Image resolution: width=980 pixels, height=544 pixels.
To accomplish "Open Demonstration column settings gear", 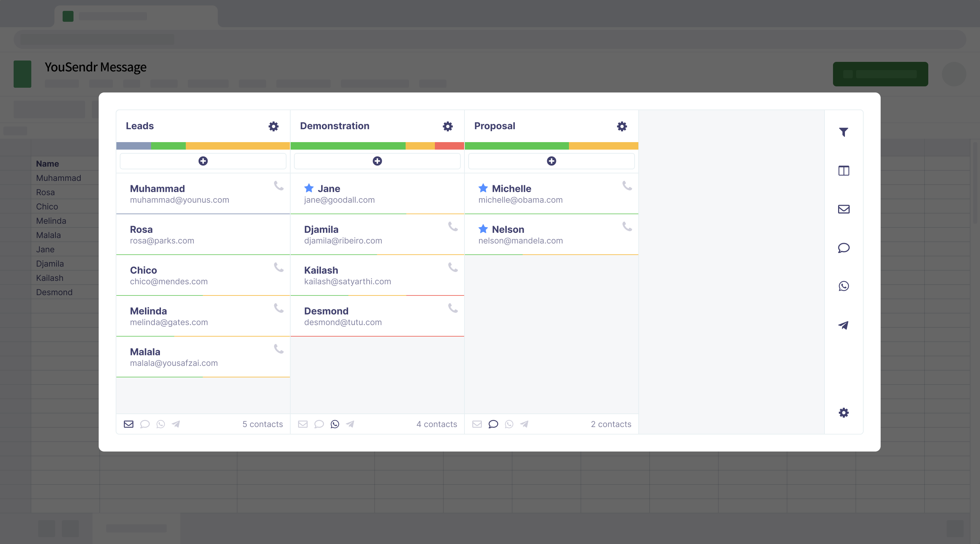I will [x=448, y=126].
